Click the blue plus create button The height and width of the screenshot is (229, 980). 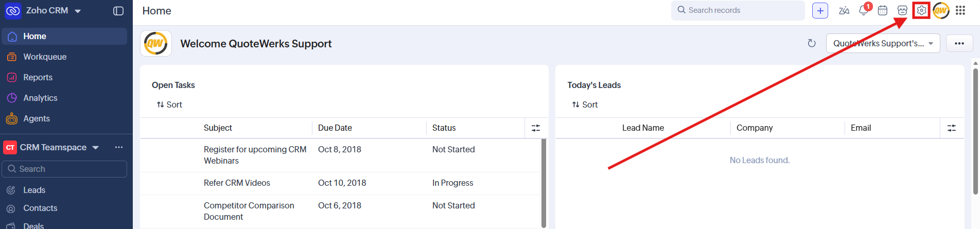click(x=820, y=10)
